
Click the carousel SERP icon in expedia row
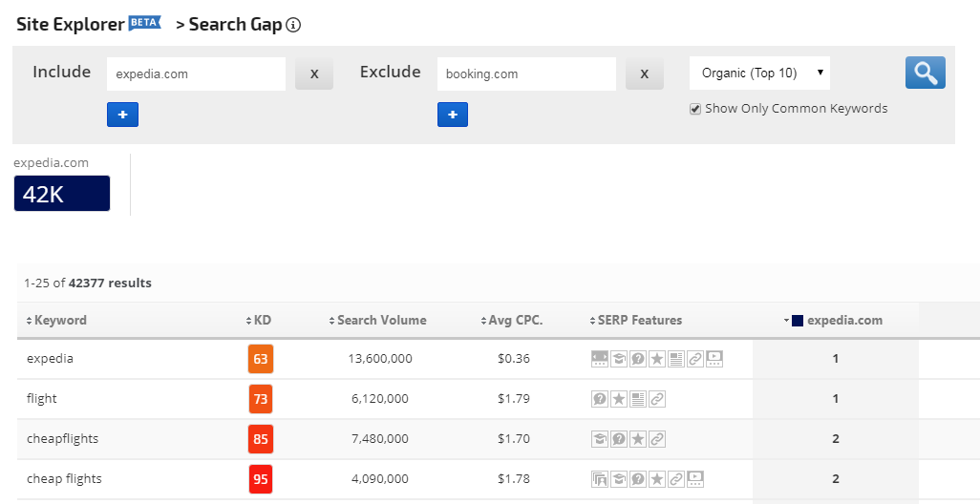click(x=600, y=359)
